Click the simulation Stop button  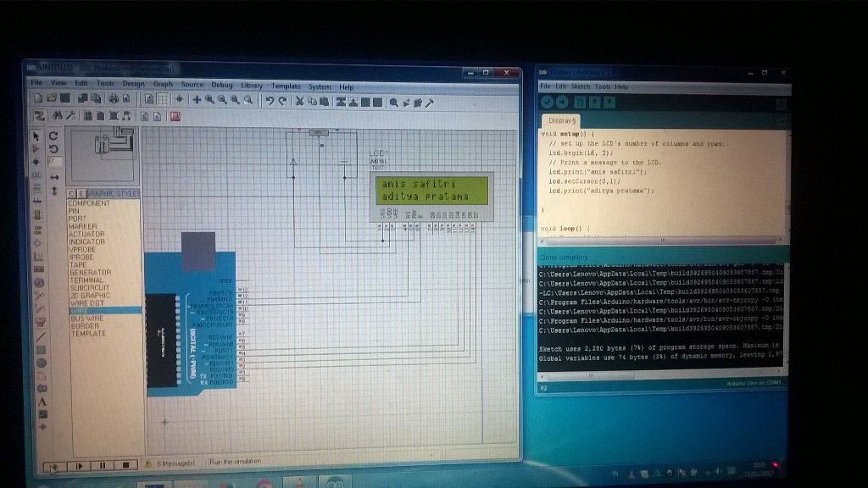[125, 465]
